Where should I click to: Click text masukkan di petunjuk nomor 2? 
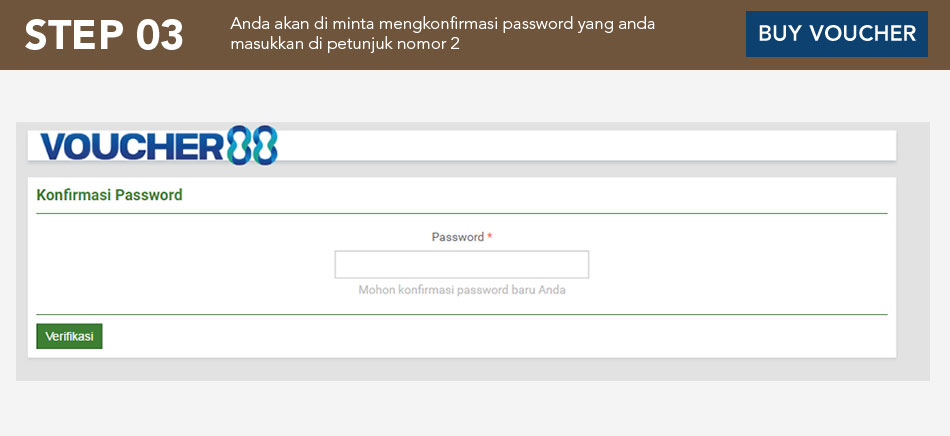[344, 45]
